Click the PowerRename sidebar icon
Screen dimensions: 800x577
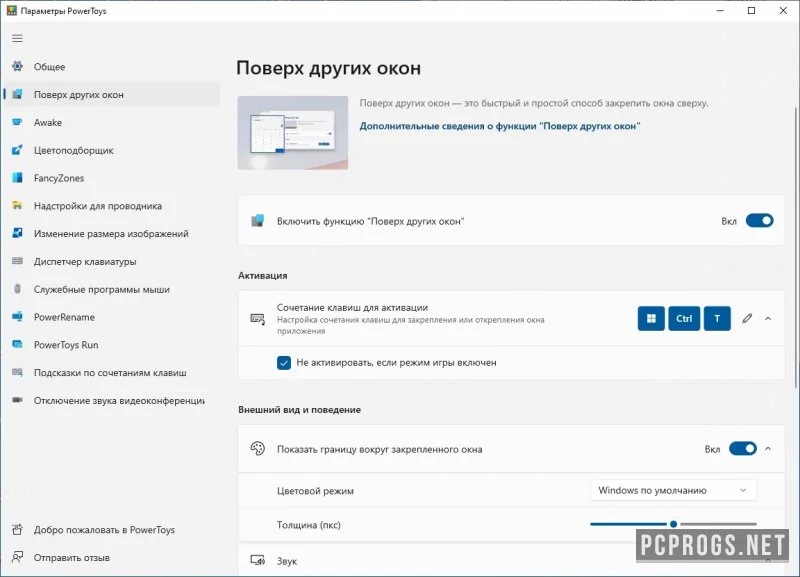pos(17,317)
